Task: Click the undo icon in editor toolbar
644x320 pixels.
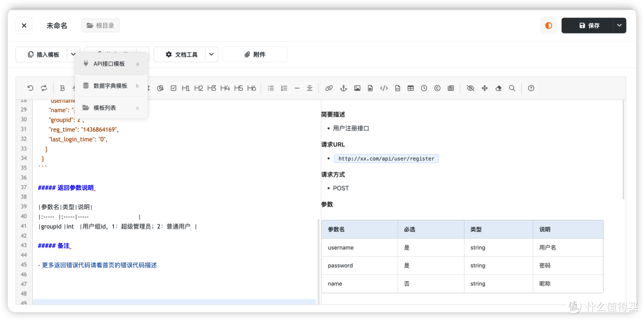Action: 30,88
